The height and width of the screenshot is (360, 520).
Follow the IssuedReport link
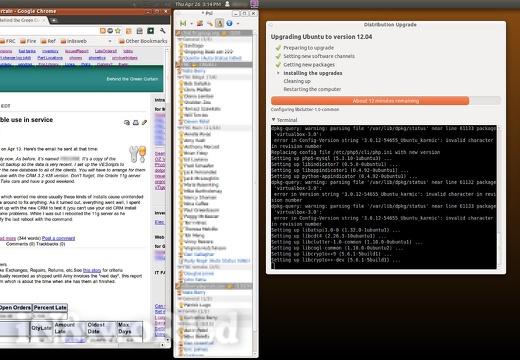[x=77, y=51]
